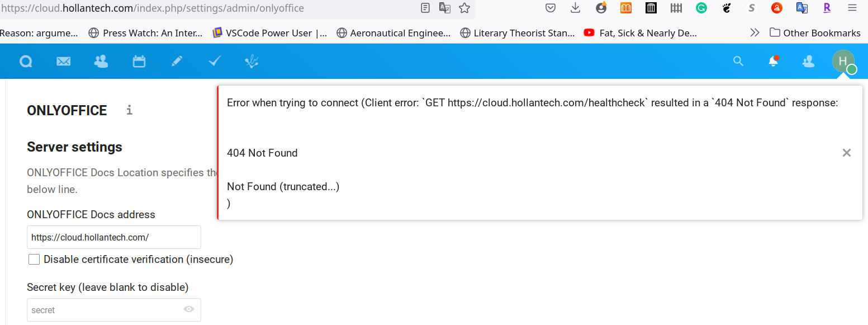Viewport: 868px width, 325px height.
Task: Bookmark this page with the star icon
Action: 464,8
